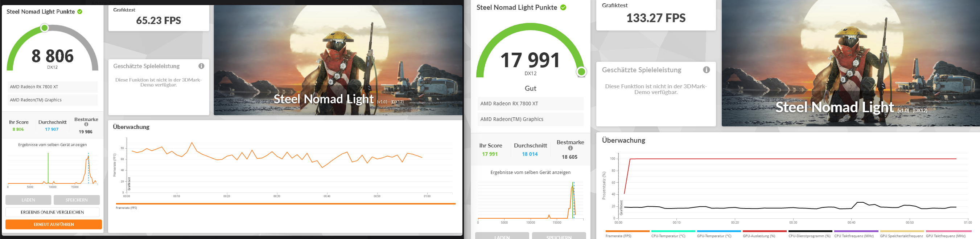980x239 pixels.
Task: Select AMD Radeon(TM) Graphics row in left window
Action: click(53, 100)
